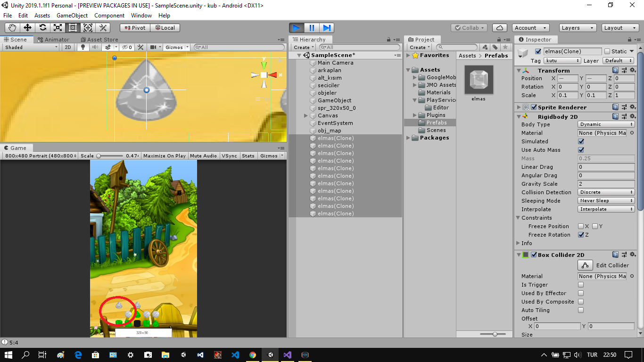Open the Collision Detection dropdown

(x=606, y=192)
